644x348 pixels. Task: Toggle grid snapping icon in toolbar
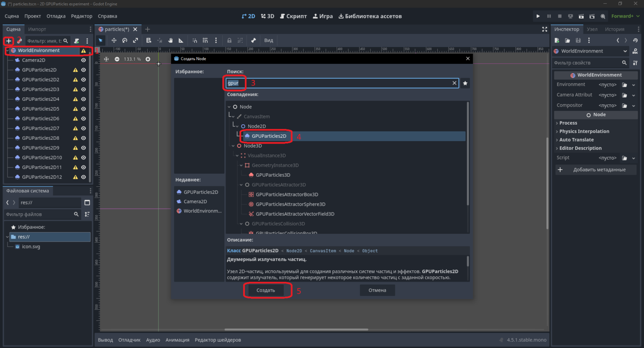[205, 40]
